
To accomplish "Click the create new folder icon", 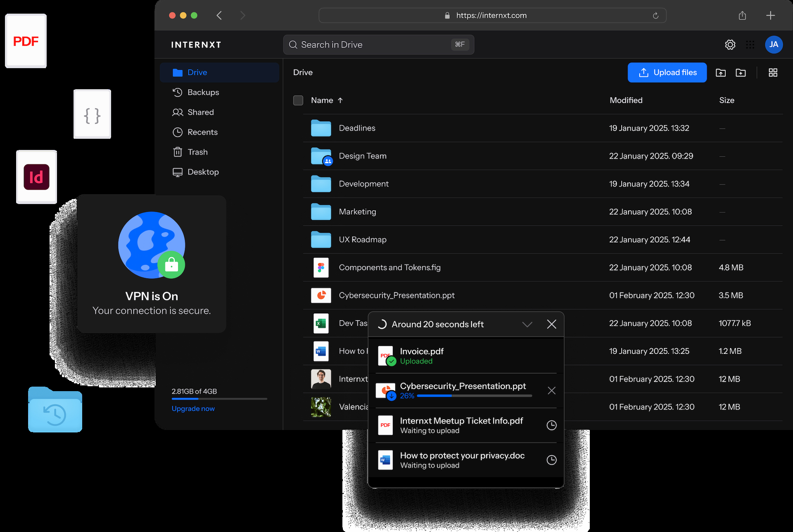I will (741, 72).
